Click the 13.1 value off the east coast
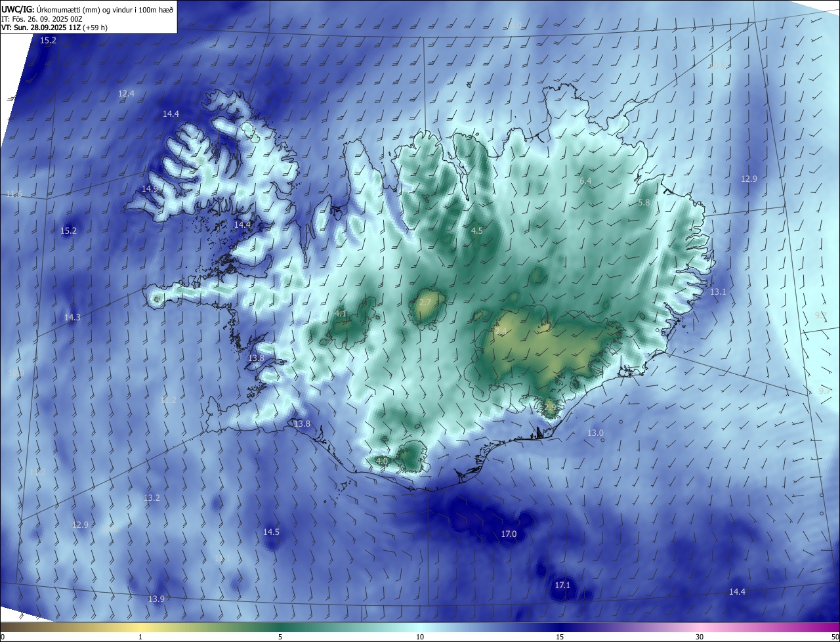This screenshot has width=840, height=642. pos(718,292)
